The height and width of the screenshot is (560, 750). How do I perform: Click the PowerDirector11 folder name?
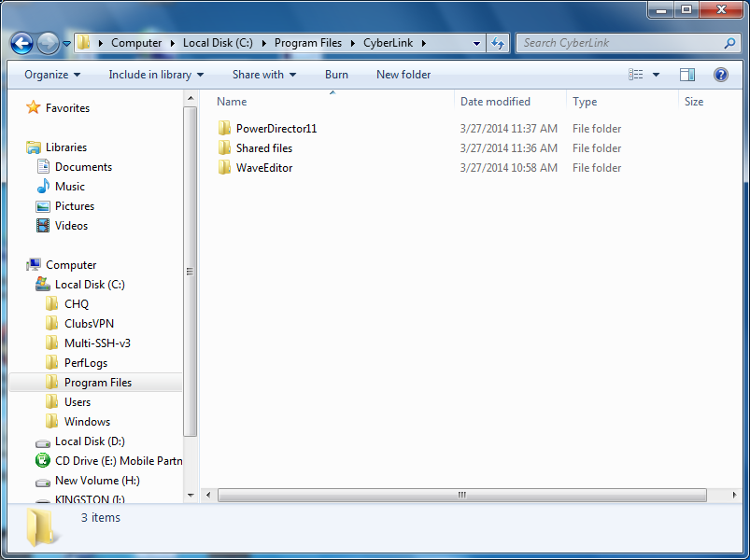point(276,129)
